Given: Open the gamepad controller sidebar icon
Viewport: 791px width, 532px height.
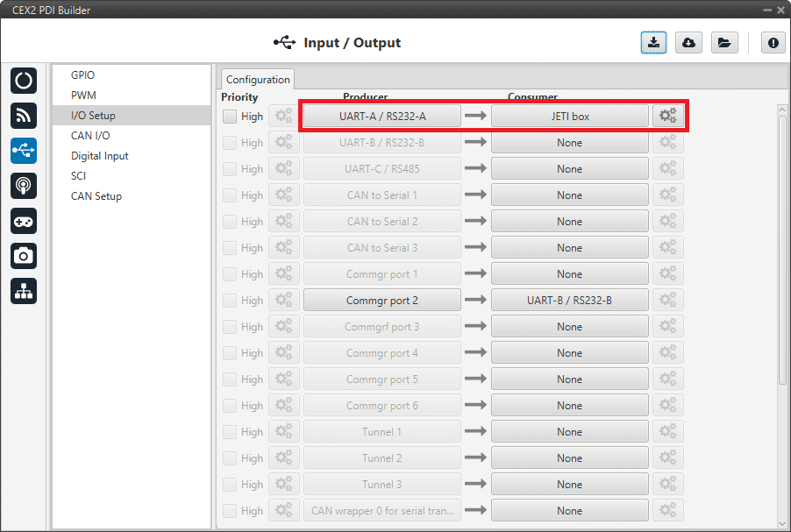Looking at the screenshot, I should (23, 221).
